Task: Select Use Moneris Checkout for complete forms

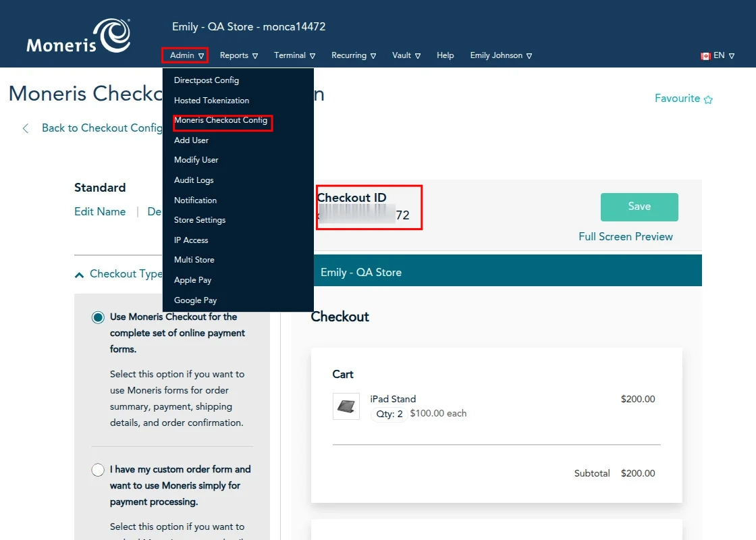Action: pos(98,317)
